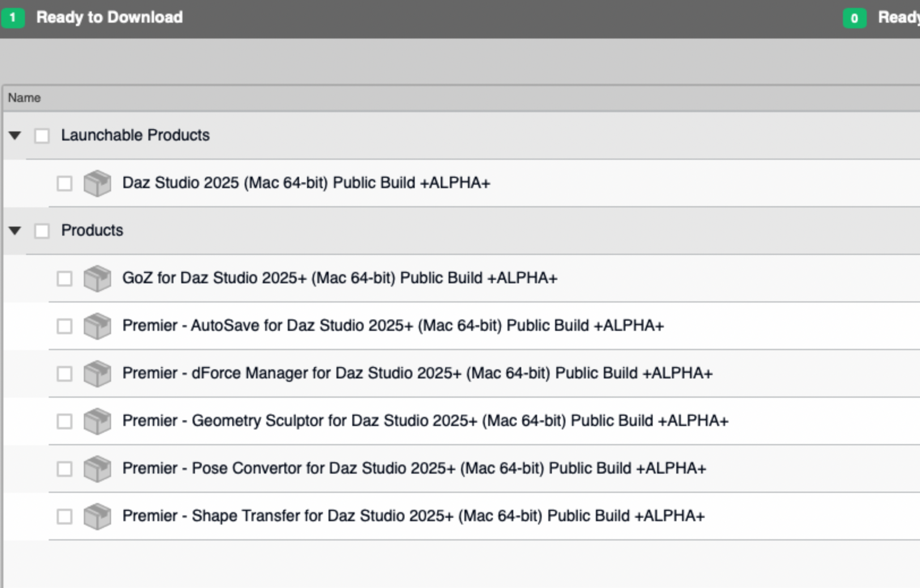Click the Daz Studio 2025 package icon
The image size is (920, 588).
tap(97, 184)
